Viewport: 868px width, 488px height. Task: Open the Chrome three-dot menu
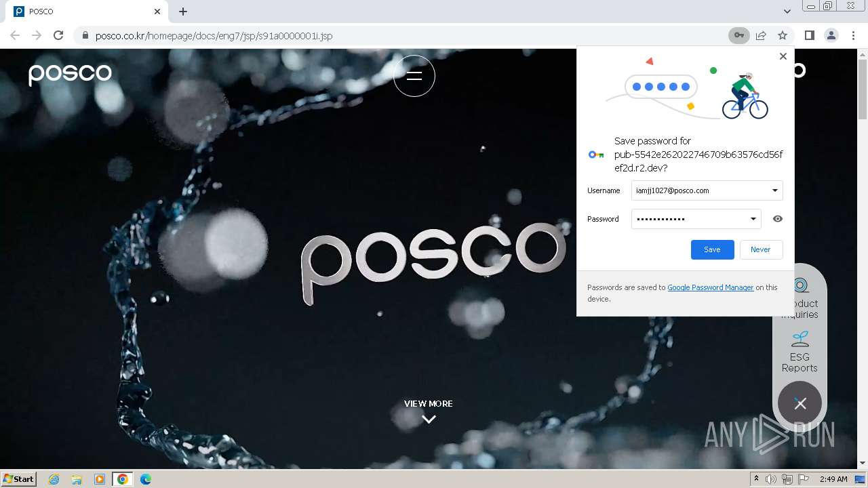pos(853,35)
